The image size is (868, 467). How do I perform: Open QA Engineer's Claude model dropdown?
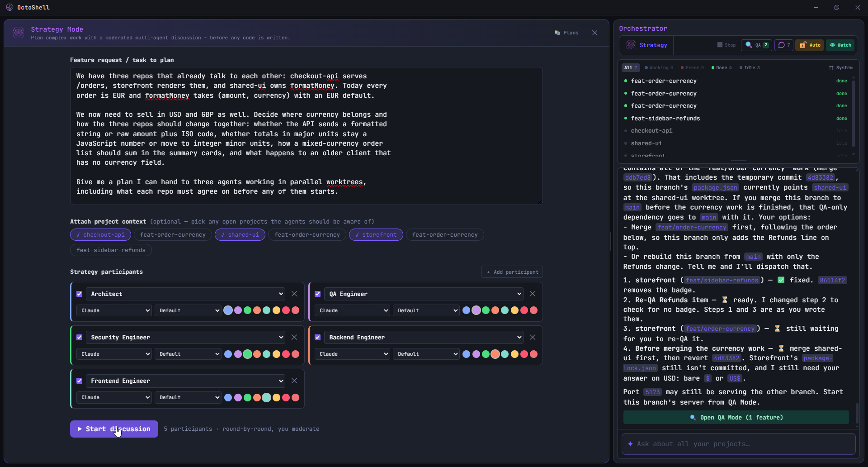tap(352, 310)
